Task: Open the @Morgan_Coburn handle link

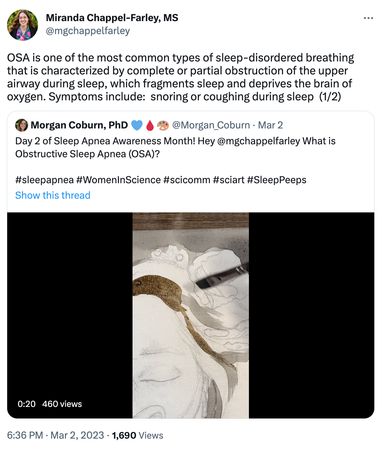Action: [211, 125]
